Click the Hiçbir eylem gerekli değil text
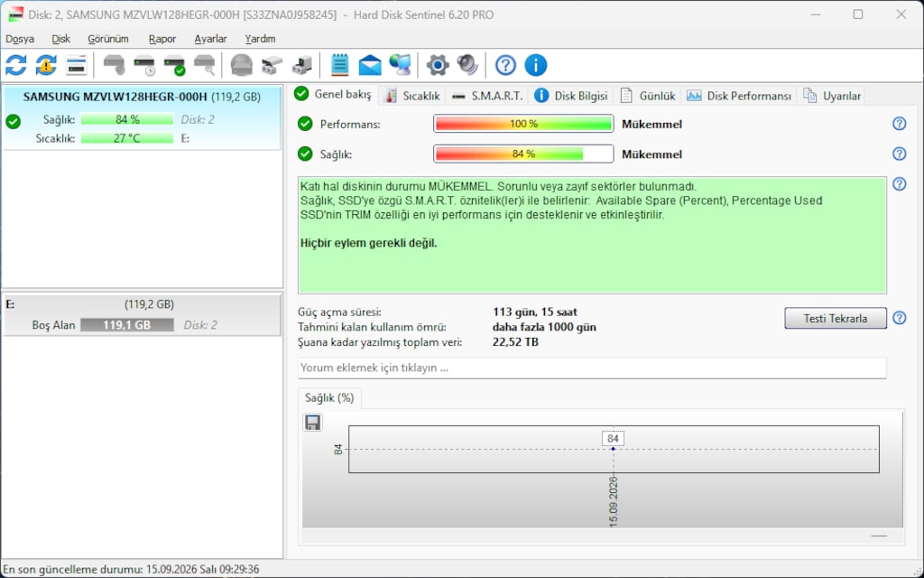 point(369,243)
